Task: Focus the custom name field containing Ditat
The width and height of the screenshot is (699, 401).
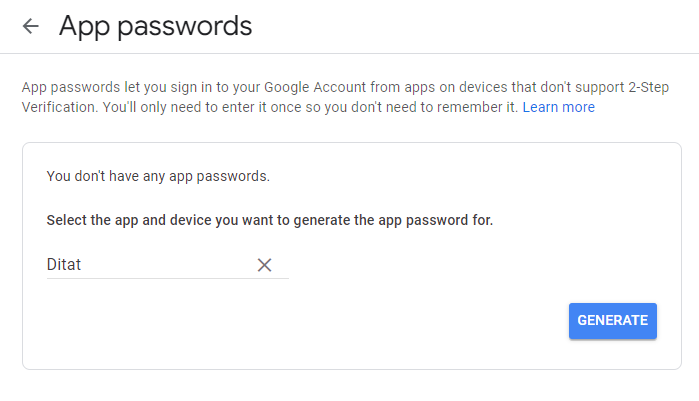Action: tap(150, 265)
